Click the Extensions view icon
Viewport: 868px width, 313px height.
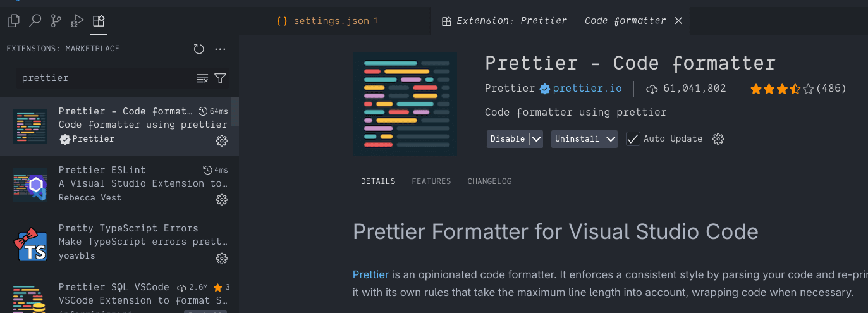pyautogui.click(x=99, y=21)
